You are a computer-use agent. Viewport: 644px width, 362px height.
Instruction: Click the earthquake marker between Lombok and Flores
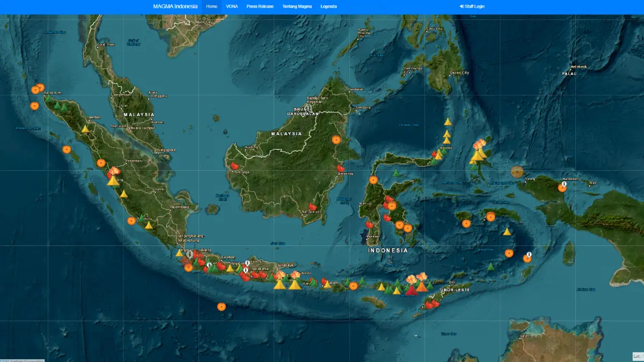pyautogui.click(x=353, y=286)
